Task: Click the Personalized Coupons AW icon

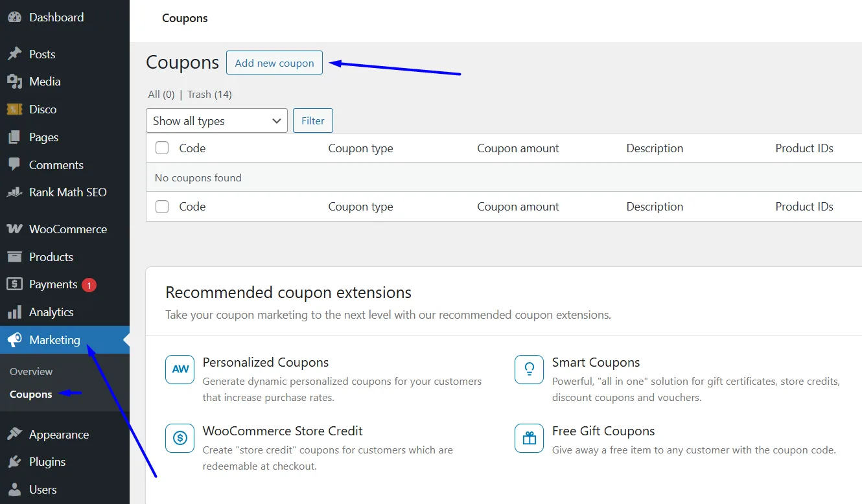Action: pos(180,369)
